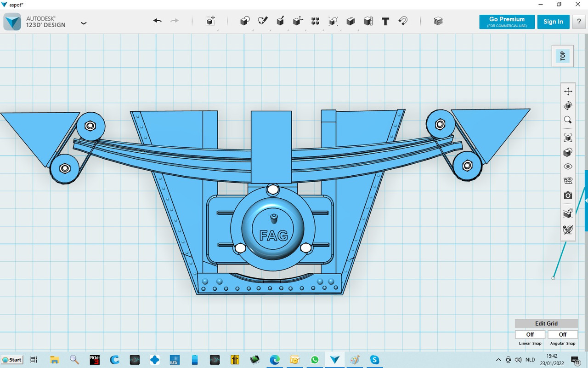
Task: Click the TOP view cube face
Action: pyautogui.click(x=563, y=56)
